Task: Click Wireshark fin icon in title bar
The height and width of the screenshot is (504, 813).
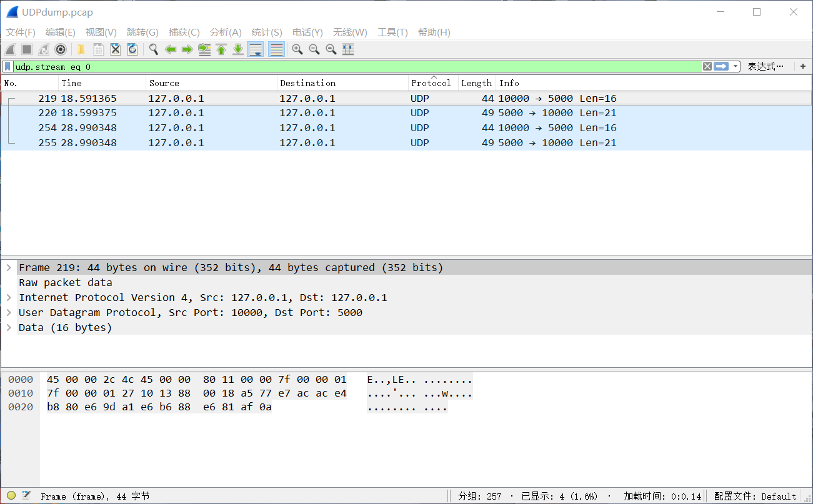Action: point(11,12)
